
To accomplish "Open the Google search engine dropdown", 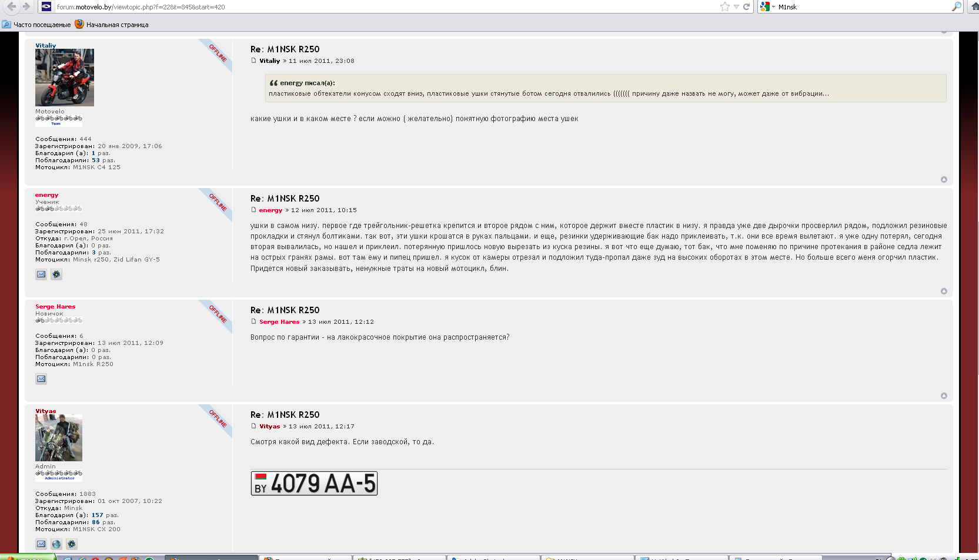I will (x=767, y=7).
